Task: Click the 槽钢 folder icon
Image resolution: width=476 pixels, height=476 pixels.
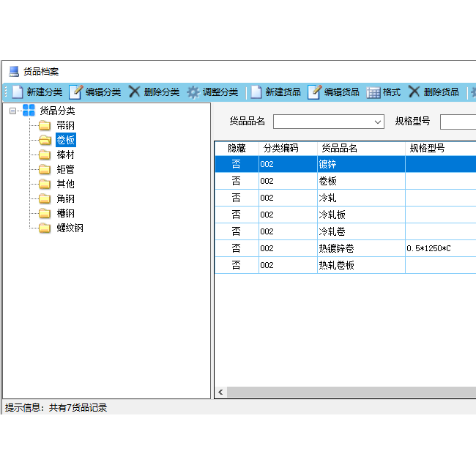Action: (x=45, y=213)
